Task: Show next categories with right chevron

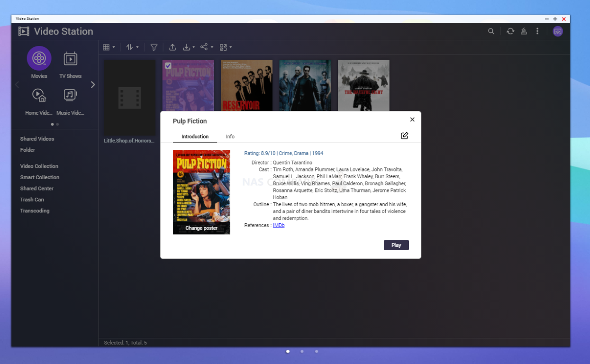Action: [x=93, y=84]
